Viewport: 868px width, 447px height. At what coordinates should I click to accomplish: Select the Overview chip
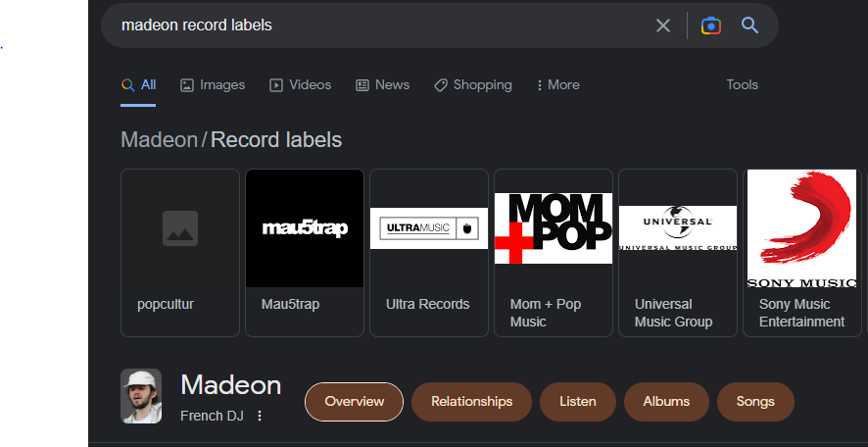pyautogui.click(x=355, y=402)
